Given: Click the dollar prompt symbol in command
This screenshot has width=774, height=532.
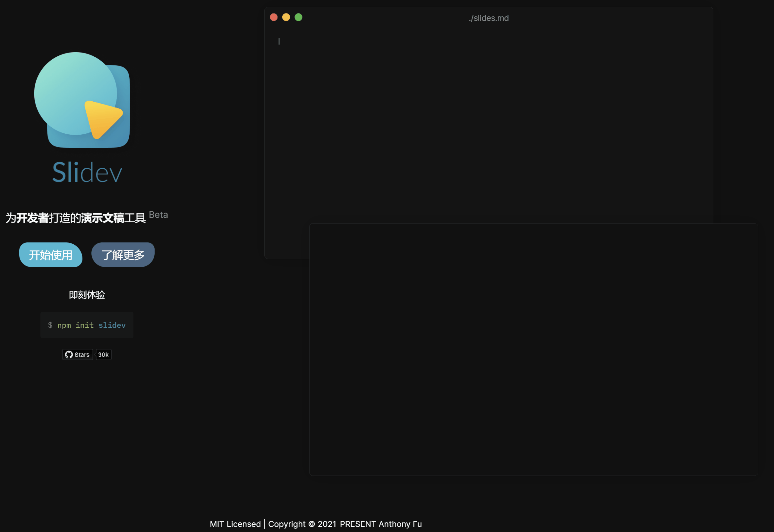Looking at the screenshot, I should (x=50, y=325).
